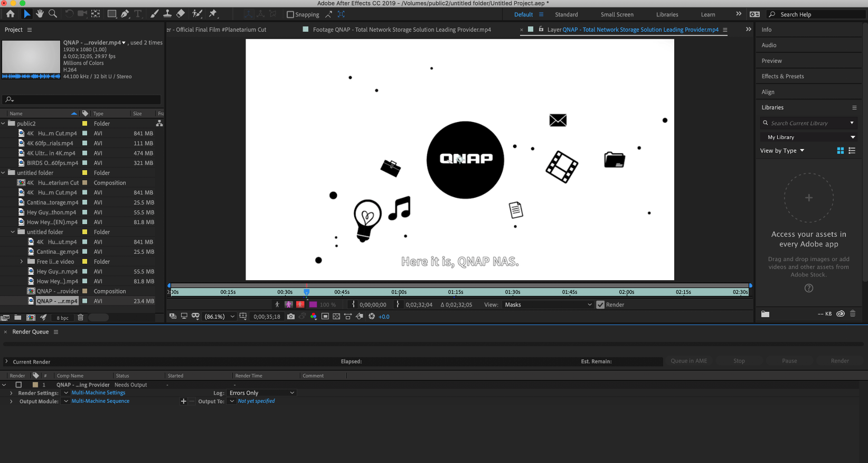Screen dimensions: 868x463
Task: Open the Log Errors Only dropdown
Action: [261, 393]
